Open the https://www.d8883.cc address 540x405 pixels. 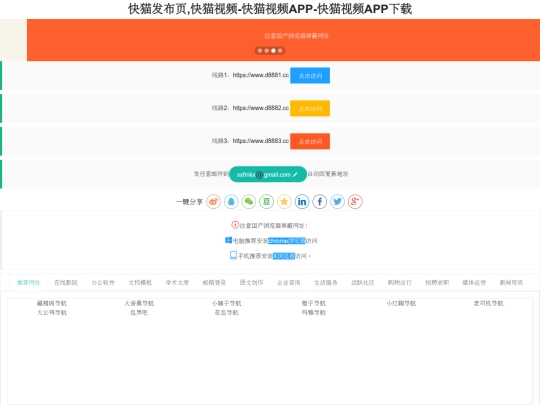(261, 141)
